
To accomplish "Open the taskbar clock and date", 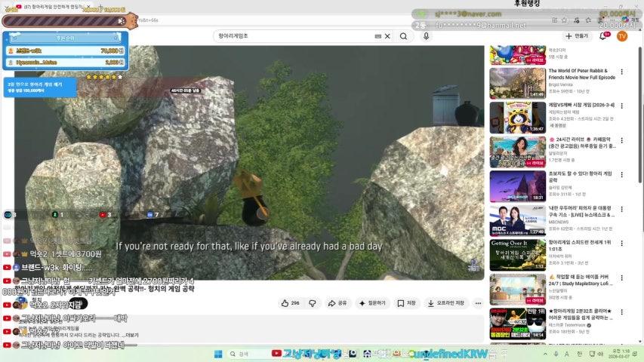I will click(x=620, y=354).
